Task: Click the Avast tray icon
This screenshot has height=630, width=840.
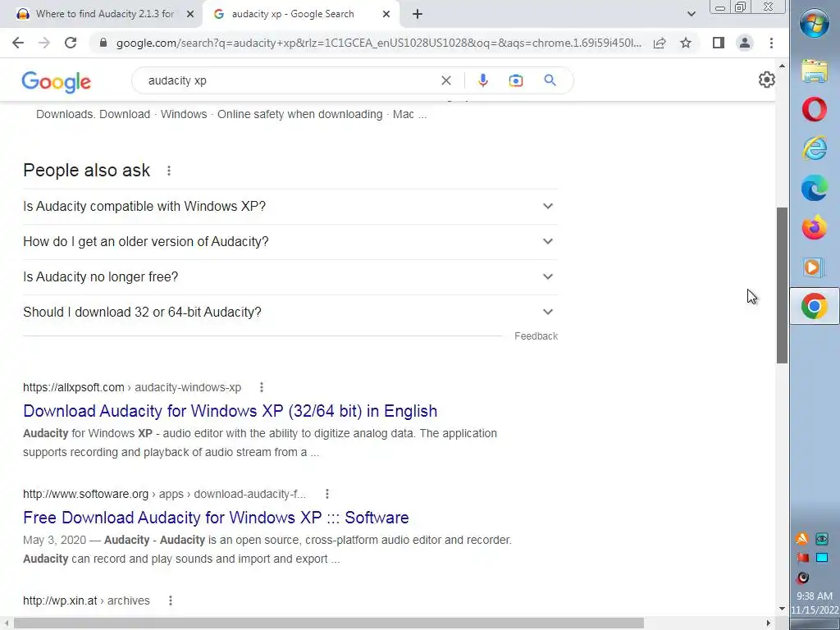Action: coord(802,539)
